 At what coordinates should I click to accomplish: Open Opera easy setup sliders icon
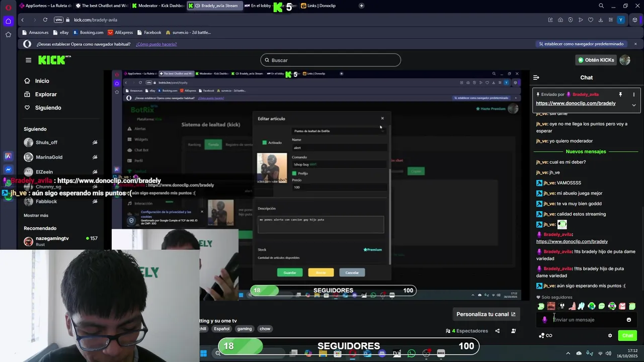611,20
